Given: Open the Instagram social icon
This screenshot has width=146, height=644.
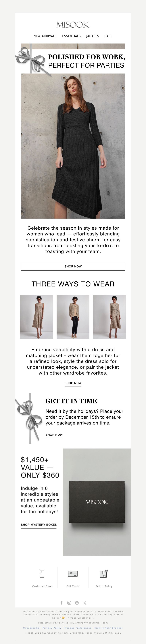Looking at the screenshot, I should tap(69, 603).
